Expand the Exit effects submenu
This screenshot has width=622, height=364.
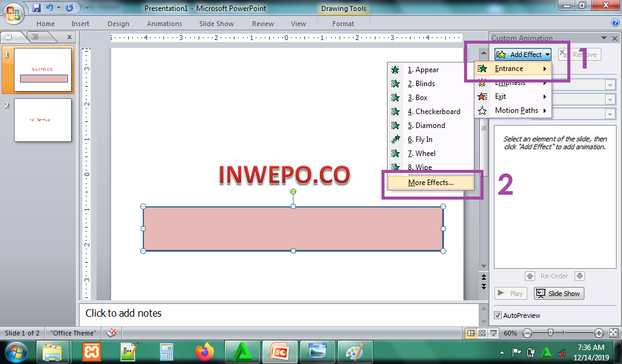coord(513,96)
